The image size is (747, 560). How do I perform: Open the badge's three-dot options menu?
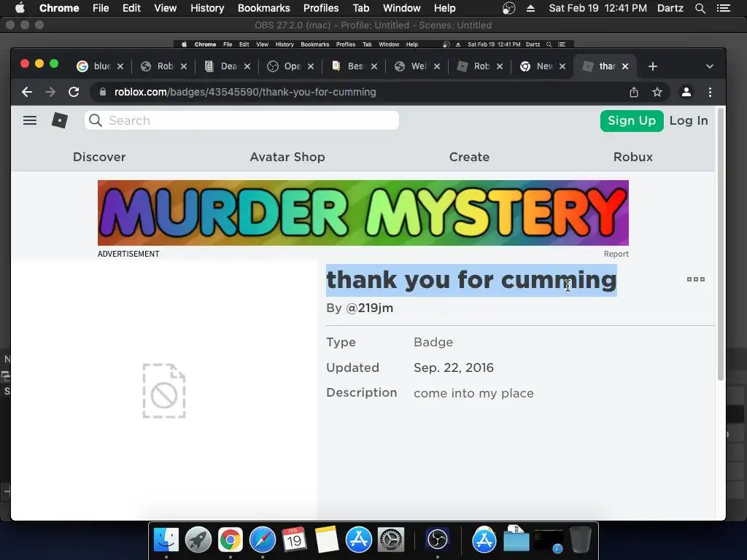(695, 279)
